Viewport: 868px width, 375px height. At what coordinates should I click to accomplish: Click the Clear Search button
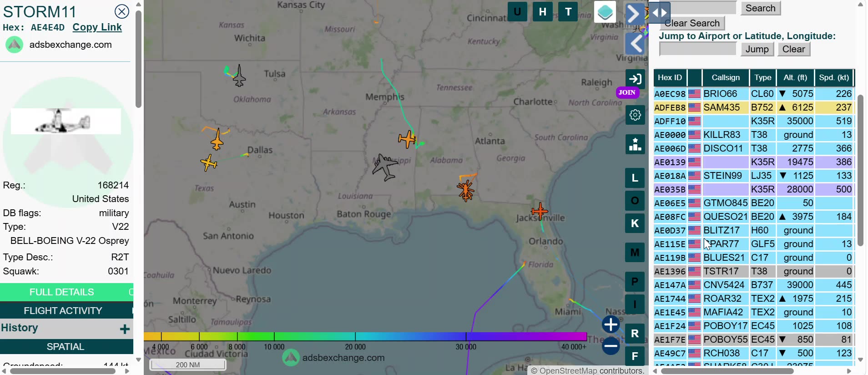pyautogui.click(x=692, y=23)
